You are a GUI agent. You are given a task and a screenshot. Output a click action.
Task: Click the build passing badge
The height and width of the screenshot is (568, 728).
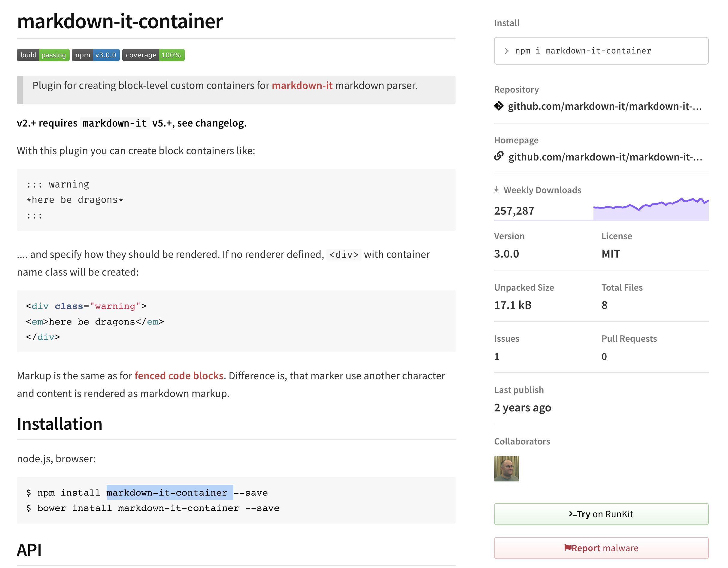43,55
